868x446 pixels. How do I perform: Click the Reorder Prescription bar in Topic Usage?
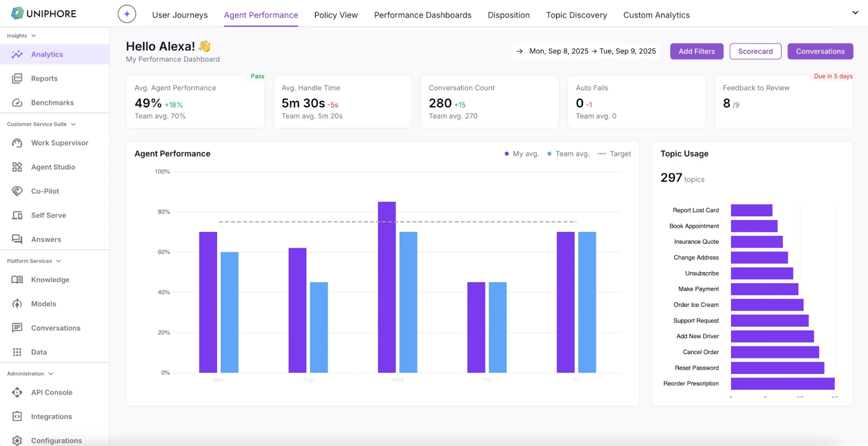782,384
